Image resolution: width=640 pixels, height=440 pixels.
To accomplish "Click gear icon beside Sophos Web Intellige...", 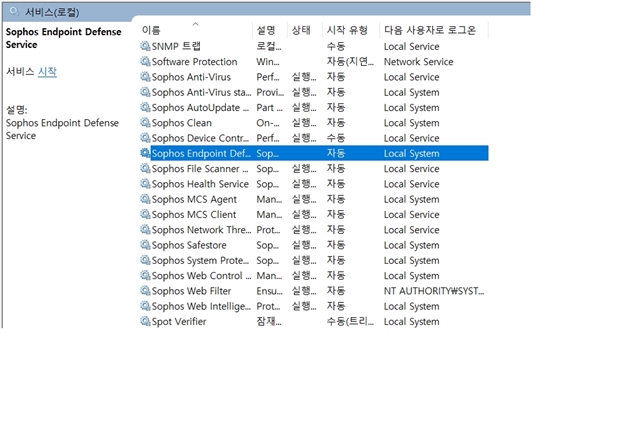I will [x=145, y=306].
